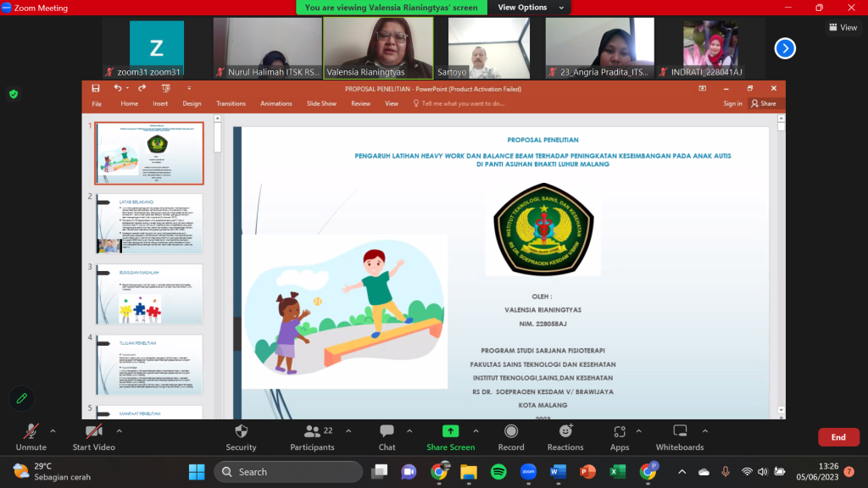Click Ribbon Display Options icon
This screenshot has height=488, width=868.
pos(703,88)
